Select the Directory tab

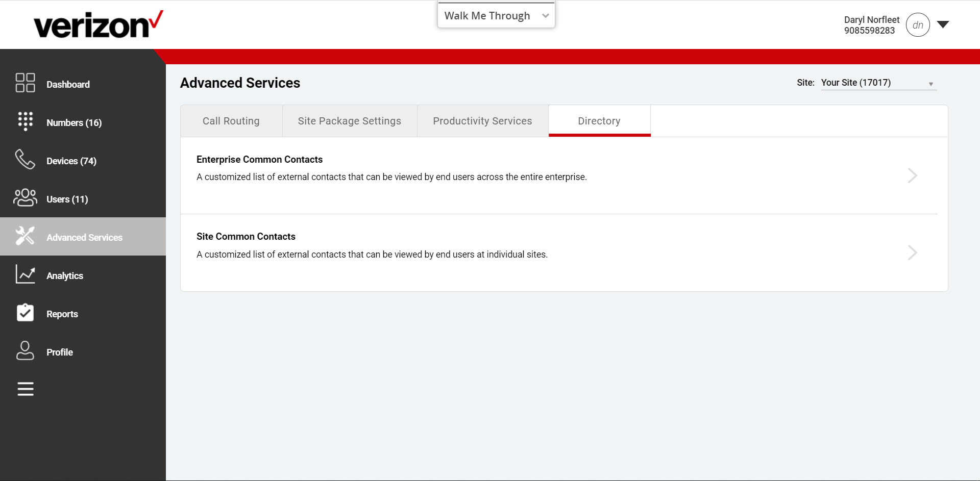[599, 121]
